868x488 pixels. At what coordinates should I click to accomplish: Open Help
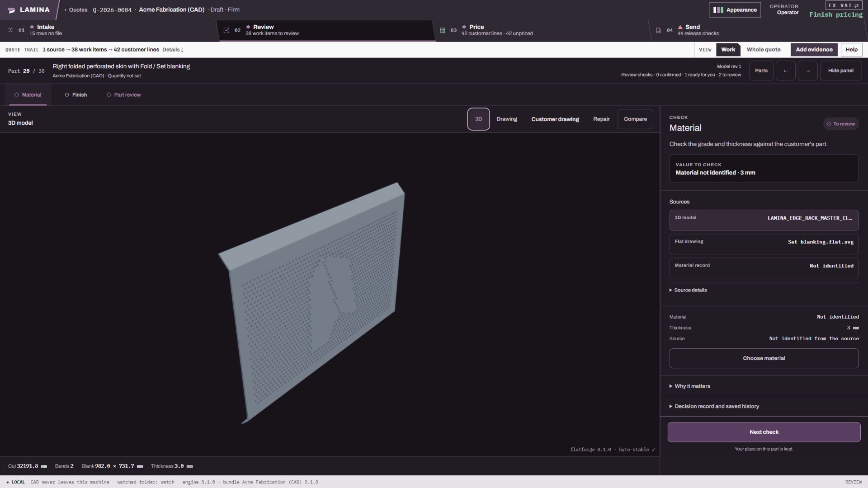[851, 50]
